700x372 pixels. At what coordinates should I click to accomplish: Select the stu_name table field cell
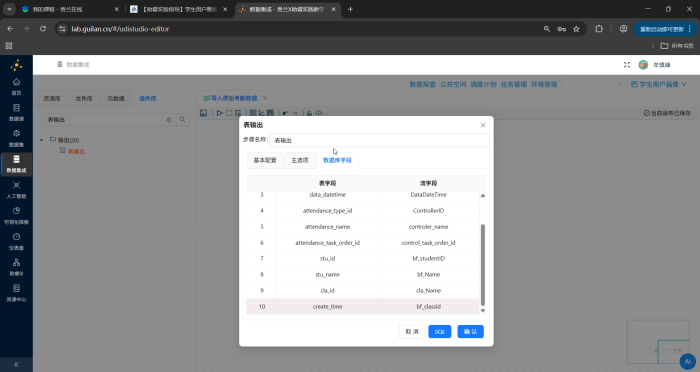pos(327,275)
